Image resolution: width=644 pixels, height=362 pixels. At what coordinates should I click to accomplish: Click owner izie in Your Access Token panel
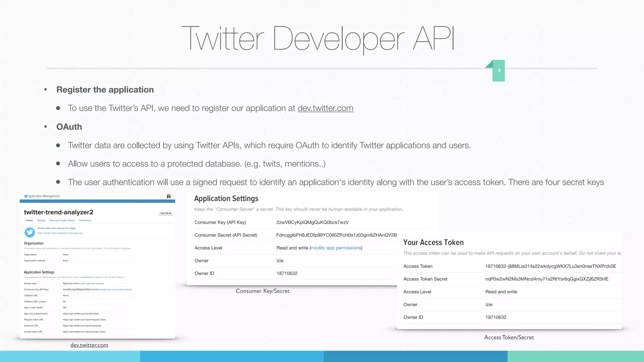pos(489,304)
